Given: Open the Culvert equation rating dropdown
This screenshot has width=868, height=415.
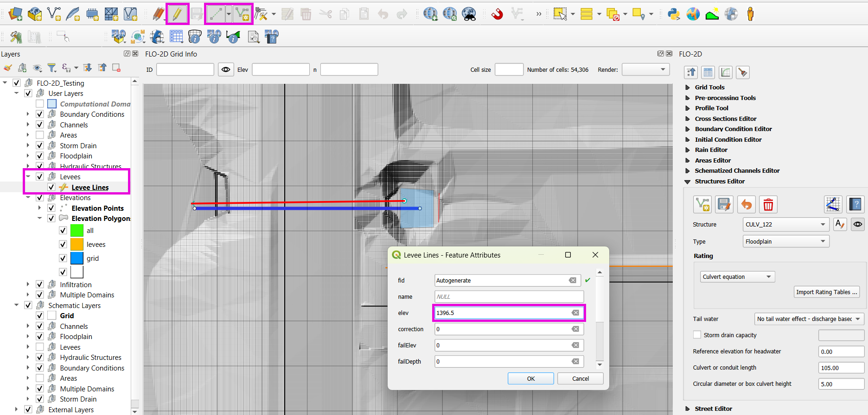Looking at the screenshot, I should [737, 277].
